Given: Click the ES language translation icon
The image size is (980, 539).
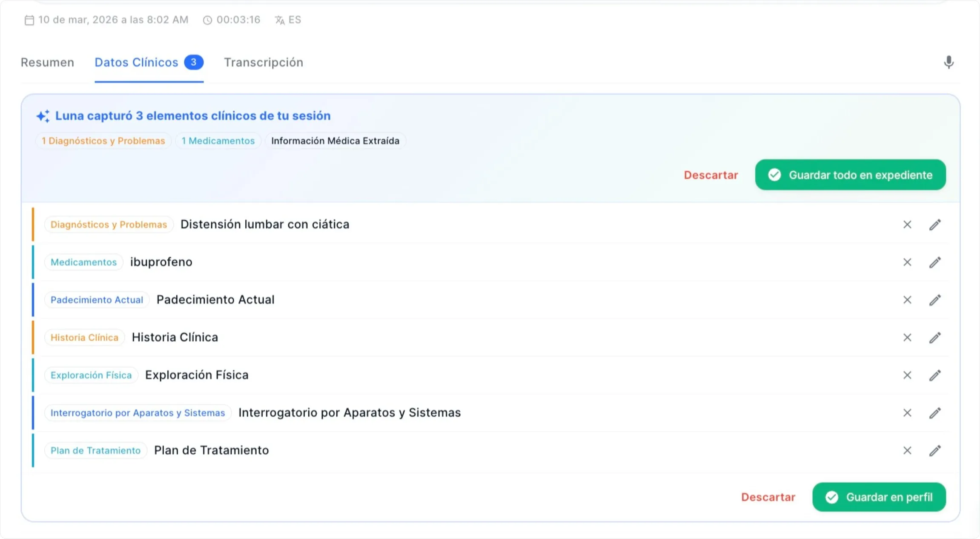Looking at the screenshot, I should (x=279, y=20).
